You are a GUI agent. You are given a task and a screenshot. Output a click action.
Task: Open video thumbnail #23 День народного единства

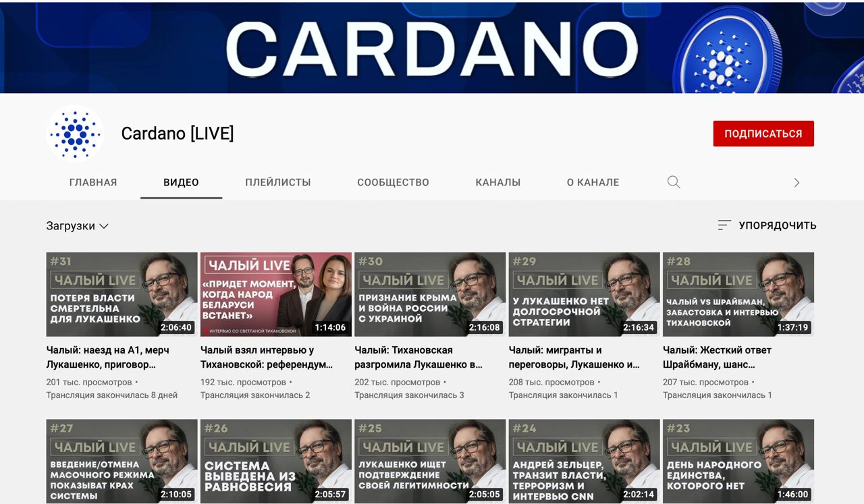point(738,461)
